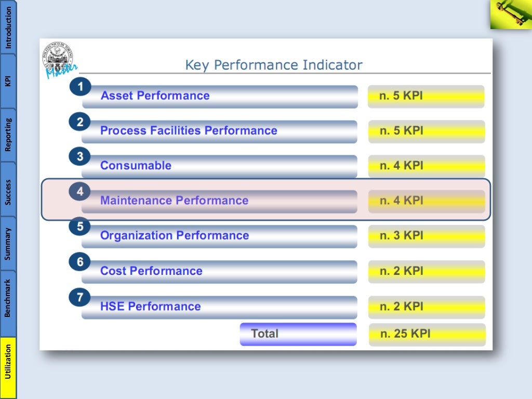Click the number 3 circle badge
The height and width of the screenshot is (399, 532).
[x=79, y=156]
